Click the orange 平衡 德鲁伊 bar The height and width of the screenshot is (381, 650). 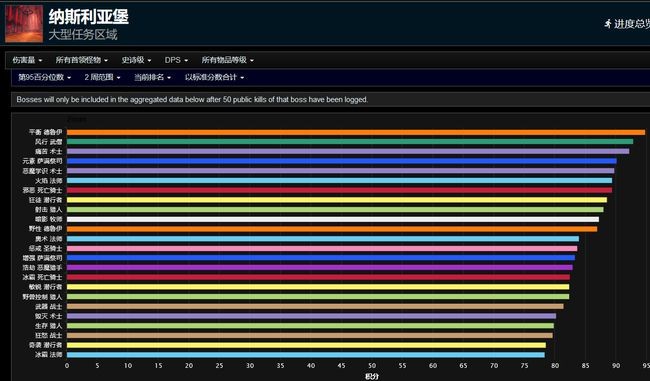[x=356, y=132]
